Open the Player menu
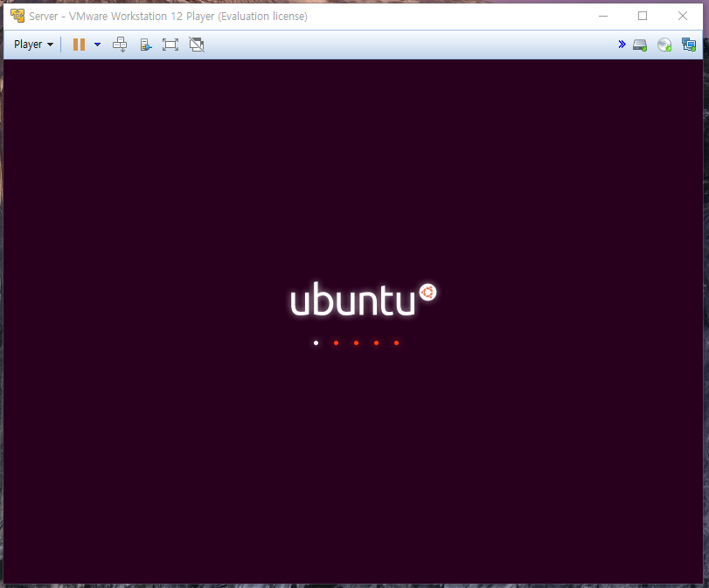709x588 pixels. [x=33, y=45]
